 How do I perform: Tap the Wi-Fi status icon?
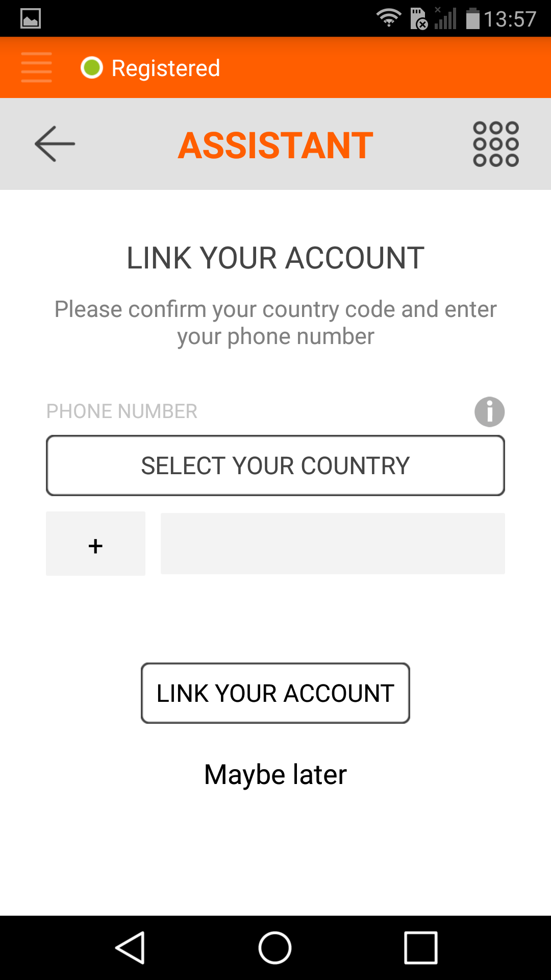[388, 19]
